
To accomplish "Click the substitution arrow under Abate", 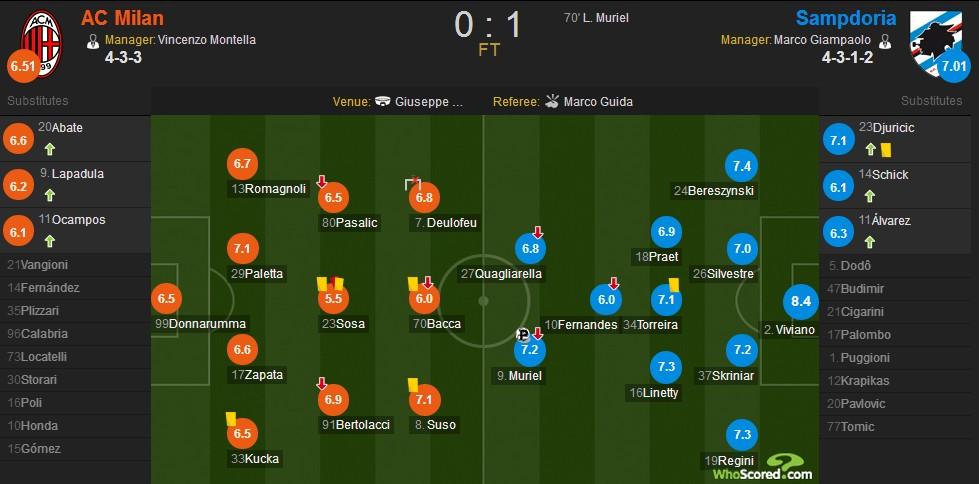I will (50, 149).
